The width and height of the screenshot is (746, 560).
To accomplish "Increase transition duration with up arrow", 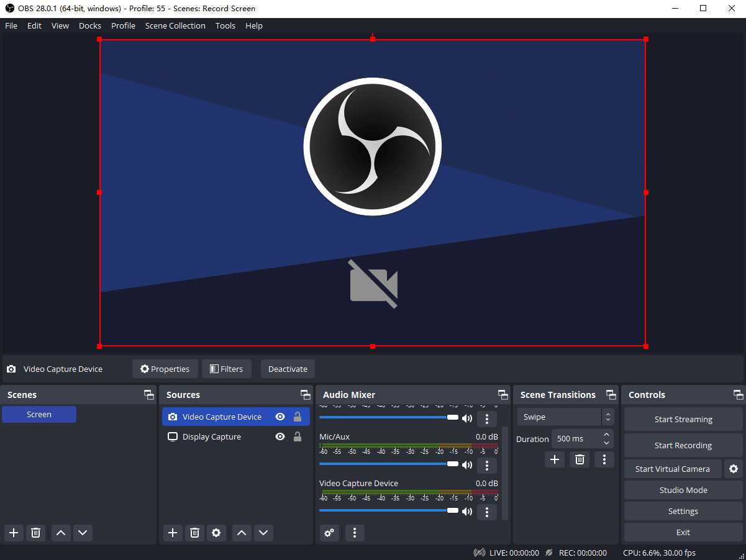I will 606,434.
